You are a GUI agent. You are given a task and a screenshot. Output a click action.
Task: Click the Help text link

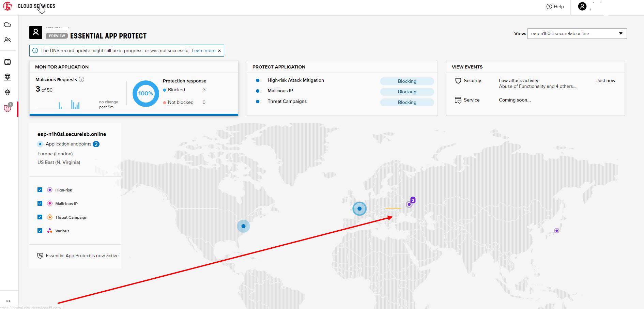click(x=559, y=6)
